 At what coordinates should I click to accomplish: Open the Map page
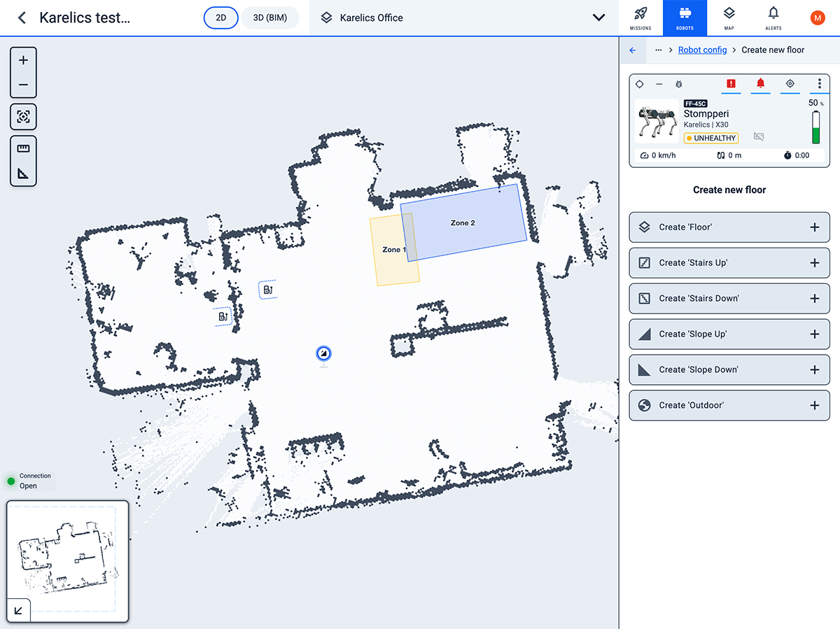[729, 17]
